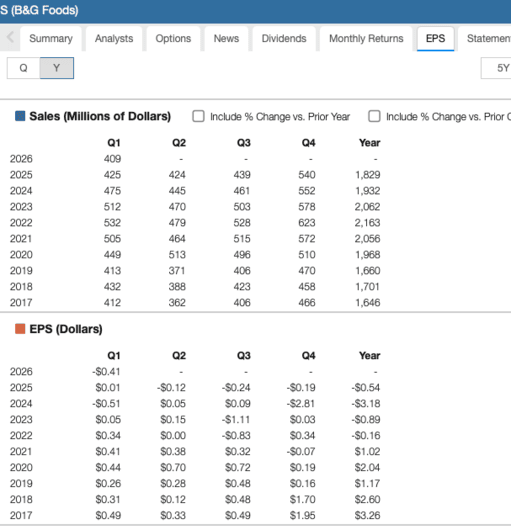The image size is (511, 530).
Task: Click 2025 Q1 EPS value $0.01
Action: (x=108, y=387)
